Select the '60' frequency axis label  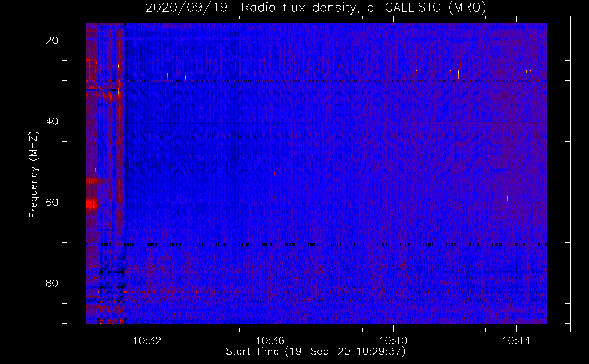(x=52, y=202)
